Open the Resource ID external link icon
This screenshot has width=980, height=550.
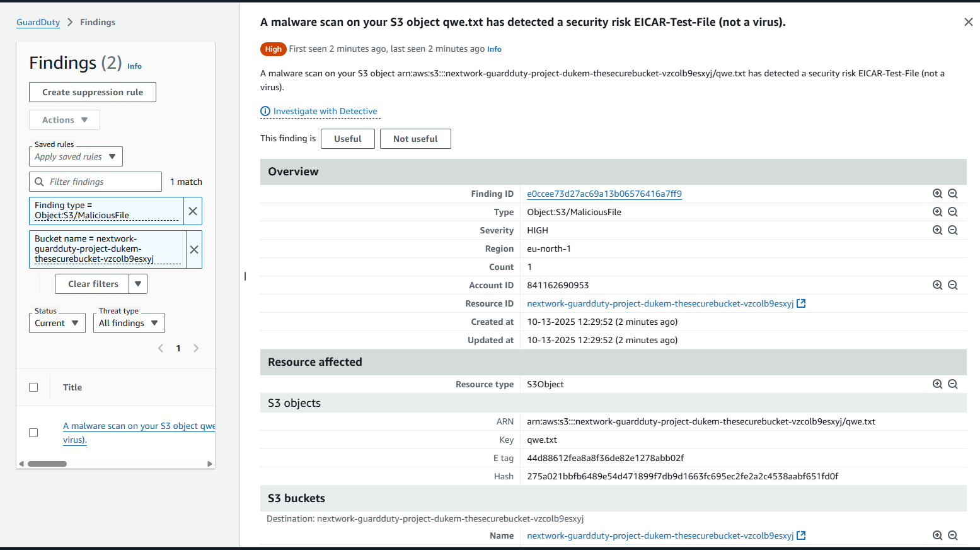[x=801, y=303]
